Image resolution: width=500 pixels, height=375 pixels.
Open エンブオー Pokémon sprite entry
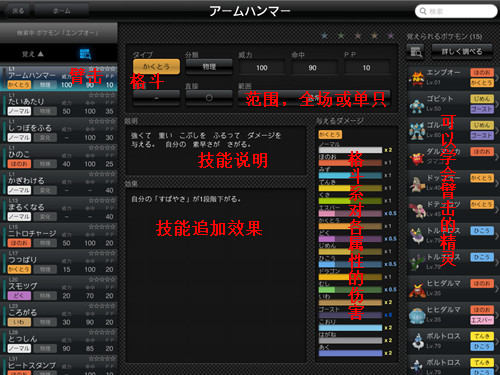416,78
